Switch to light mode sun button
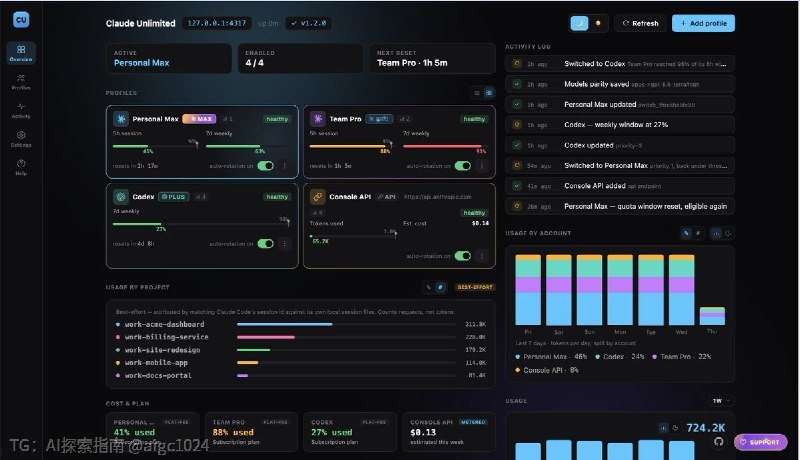 coord(598,23)
